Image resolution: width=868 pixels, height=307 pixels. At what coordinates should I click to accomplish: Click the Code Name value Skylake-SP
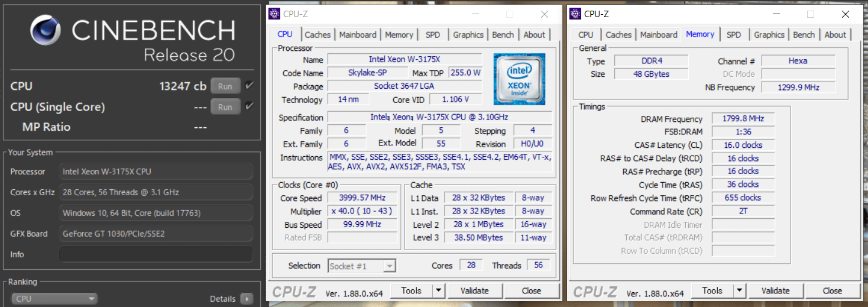tap(368, 73)
